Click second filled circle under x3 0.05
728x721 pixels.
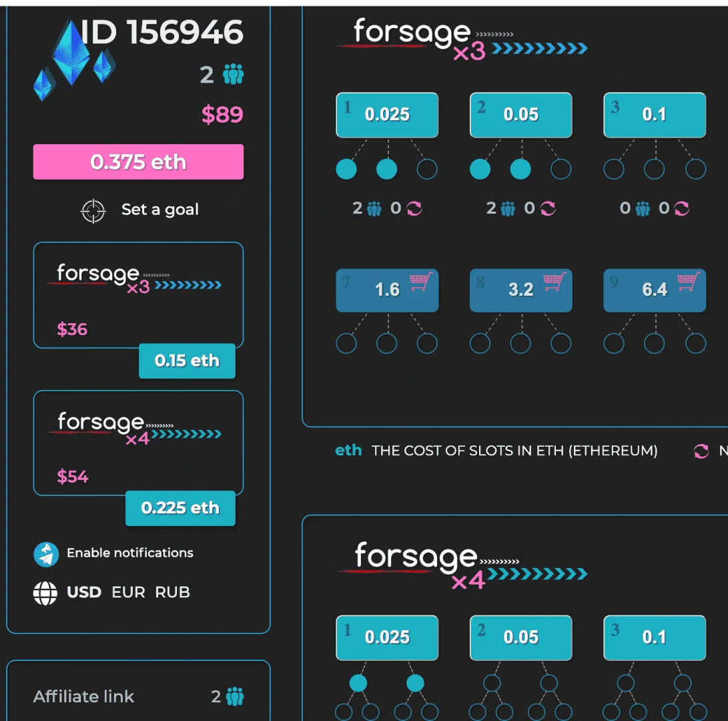(520, 169)
